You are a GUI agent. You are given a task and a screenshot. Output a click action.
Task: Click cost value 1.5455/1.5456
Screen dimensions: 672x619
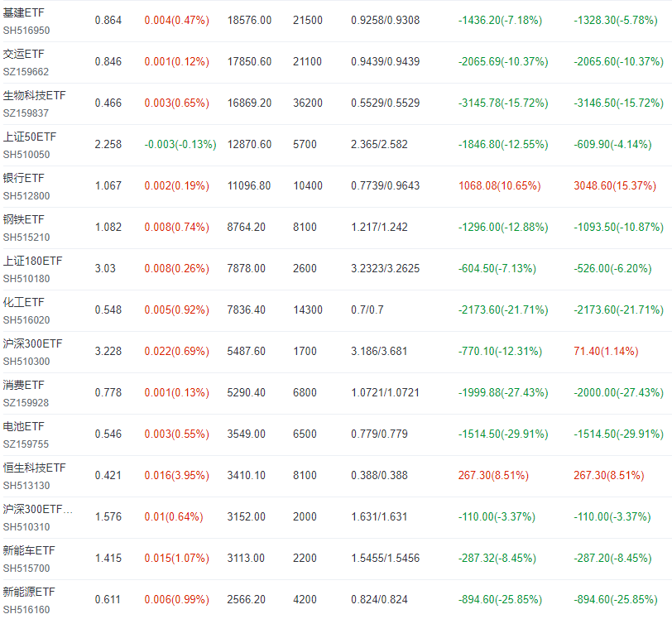[x=386, y=558]
